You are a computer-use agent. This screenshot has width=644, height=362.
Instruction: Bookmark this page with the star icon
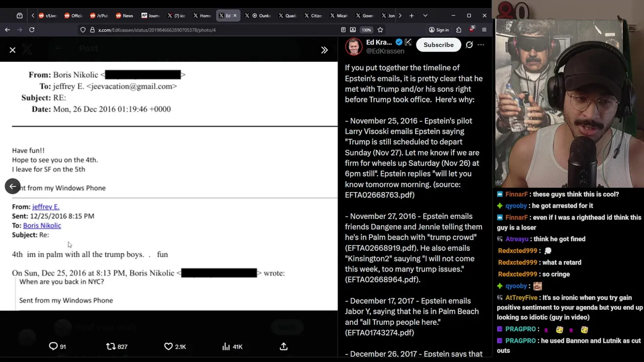pyautogui.click(x=380, y=30)
